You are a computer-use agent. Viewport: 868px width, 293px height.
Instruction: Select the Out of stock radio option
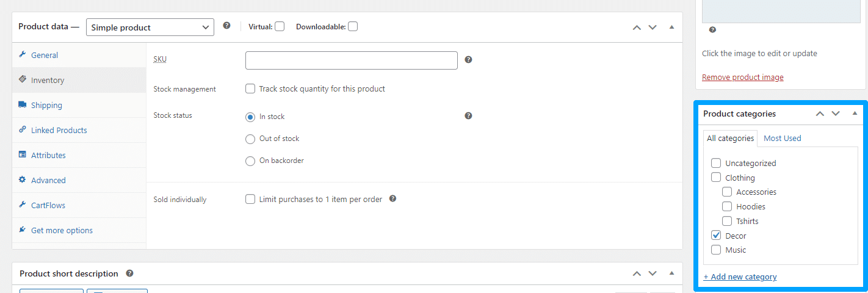tap(250, 139)
